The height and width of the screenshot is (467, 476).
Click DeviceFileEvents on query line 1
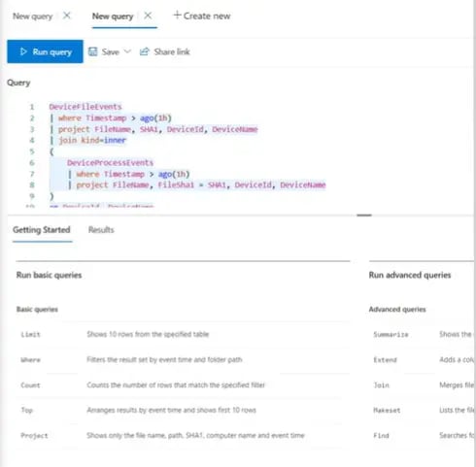(85, 107)
